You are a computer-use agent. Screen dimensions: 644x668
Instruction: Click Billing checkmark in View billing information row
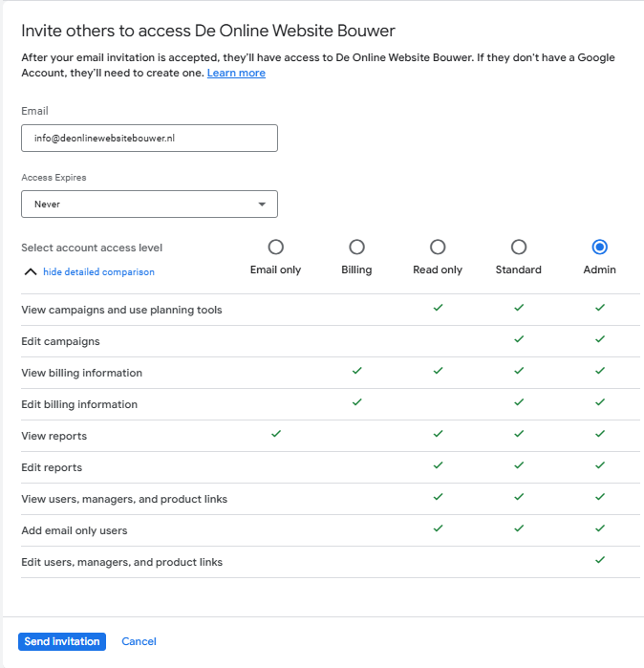click(x=357, y=371)
